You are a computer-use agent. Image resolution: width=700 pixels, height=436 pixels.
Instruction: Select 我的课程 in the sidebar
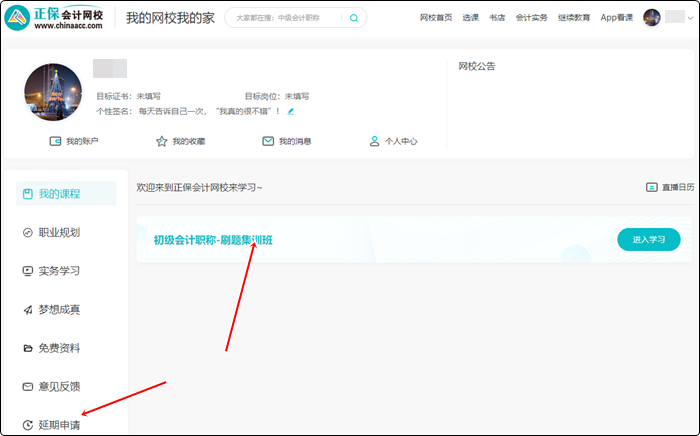66,194
